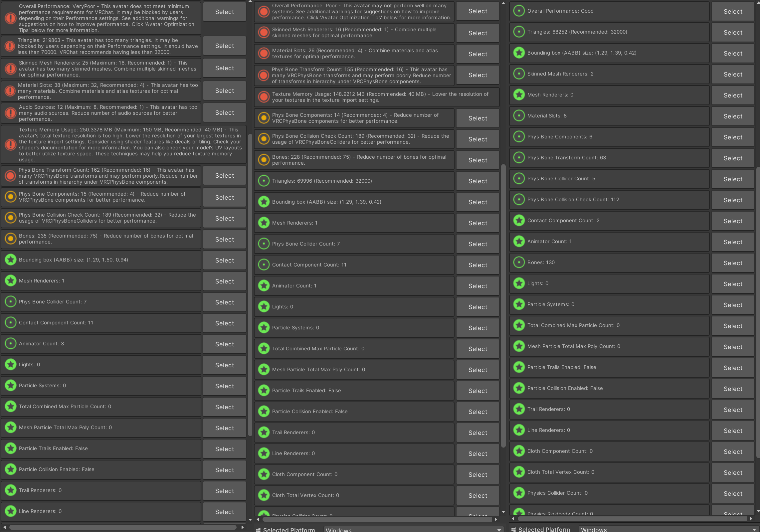
Task: Click Windows logo icon beside right Selected Platform
Action: 513,529
